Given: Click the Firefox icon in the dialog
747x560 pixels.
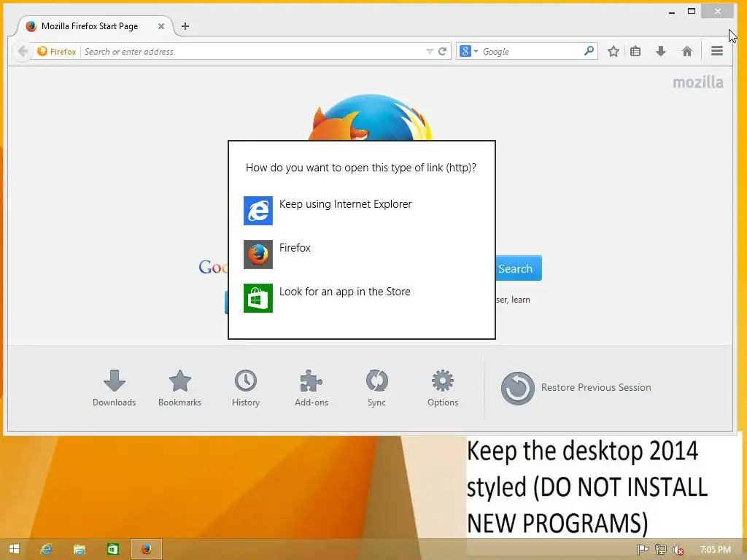Looking at the screenshot, I should 258,254.
